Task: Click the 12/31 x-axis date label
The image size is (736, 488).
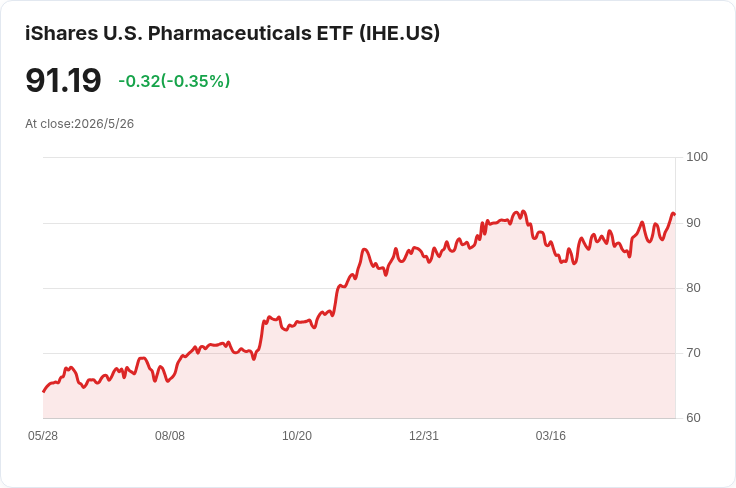Action: [424, 436]
